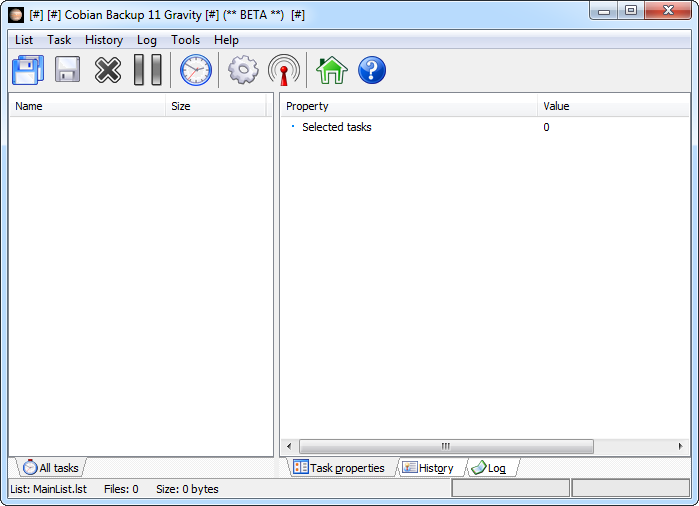Open the Help menu

226,40
